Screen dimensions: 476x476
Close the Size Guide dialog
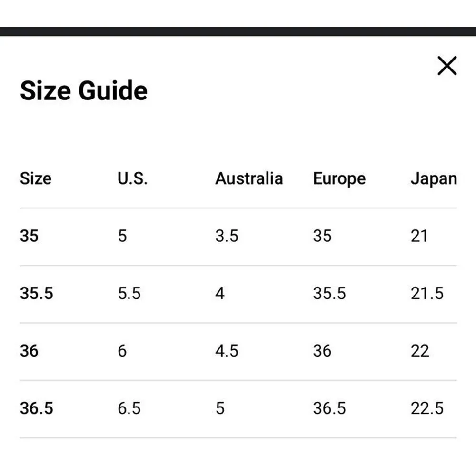click(x=447, y=66)
